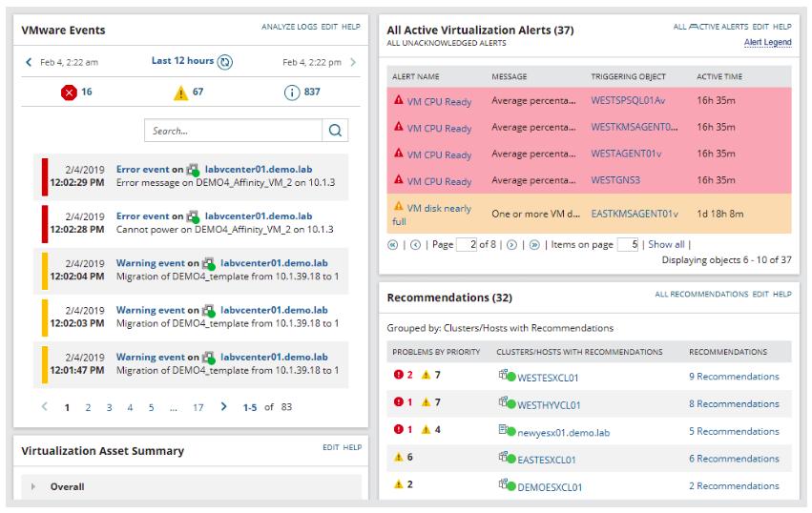This screenshot has width=812, height=513.
Task: Open 8 Recommendations for WESTHYVCL01
Action: pyautogui.click(x=734, y=403)
